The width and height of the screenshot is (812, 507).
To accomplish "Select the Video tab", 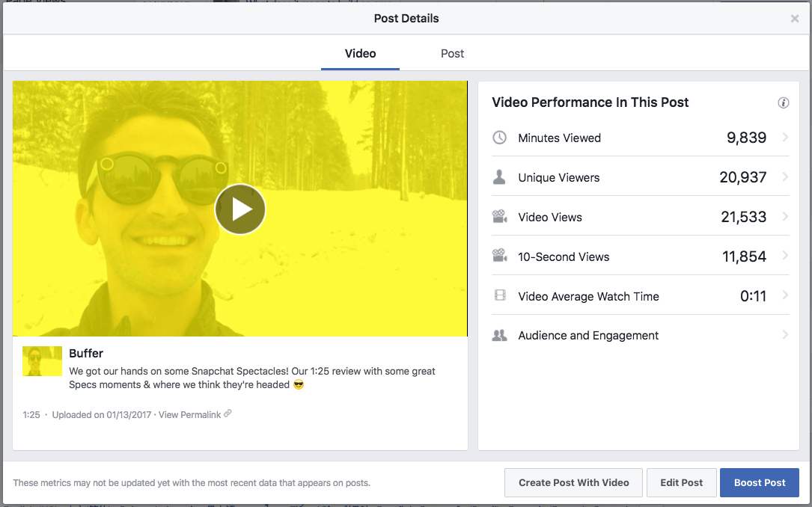I will click(360, 53).
